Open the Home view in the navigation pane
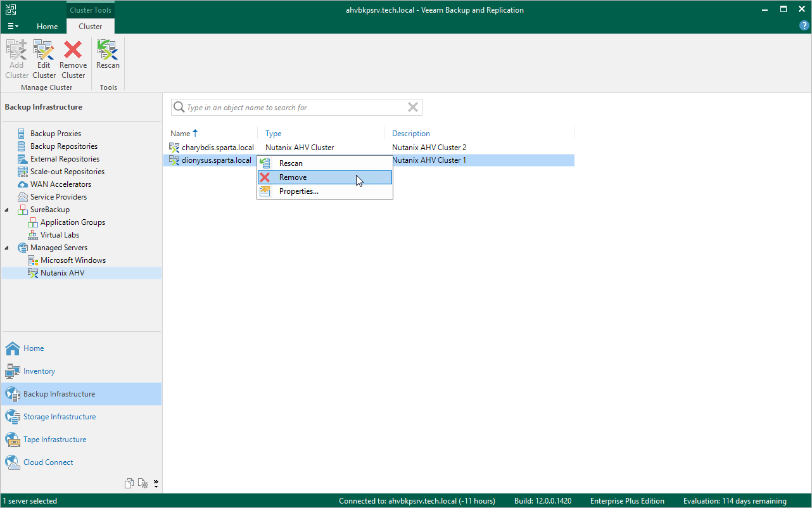 [x=81, y=348]
